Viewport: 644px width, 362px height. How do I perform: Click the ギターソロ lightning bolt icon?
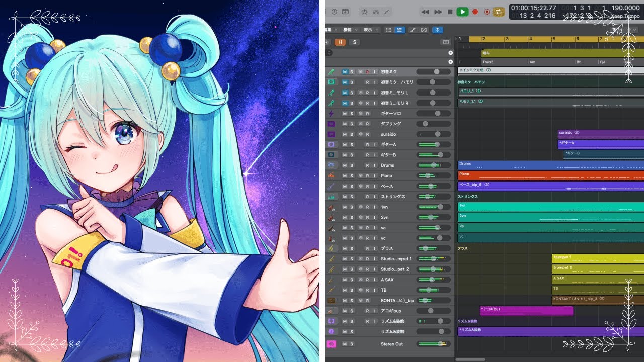coord(331,114)
